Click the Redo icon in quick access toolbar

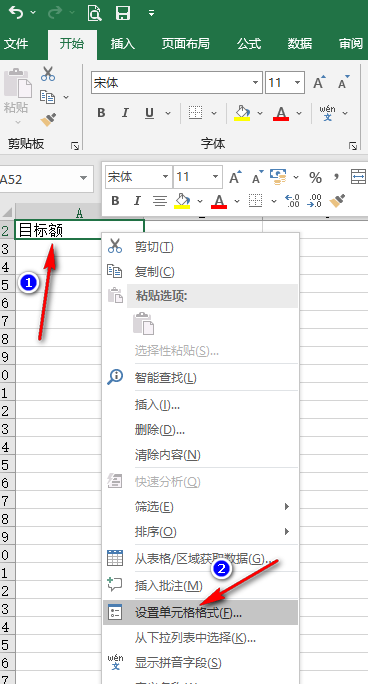coord(55,13)
